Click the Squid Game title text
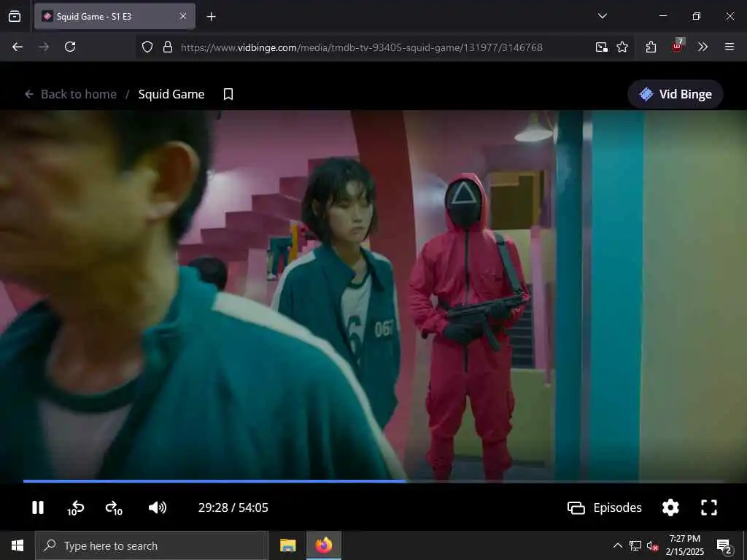The height and width of the screenshot is (560, 747). pyautogui.click(x=171, y=94)
